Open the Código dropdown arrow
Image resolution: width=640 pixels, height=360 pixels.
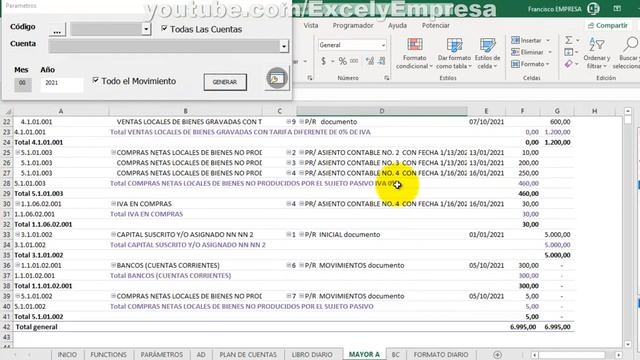click(x=146, y=29)
